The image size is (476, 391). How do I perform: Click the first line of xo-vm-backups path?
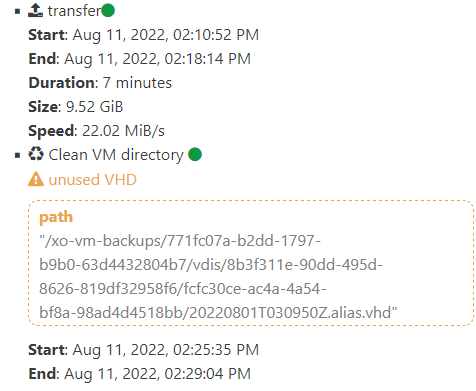click(x=180, y=241)
